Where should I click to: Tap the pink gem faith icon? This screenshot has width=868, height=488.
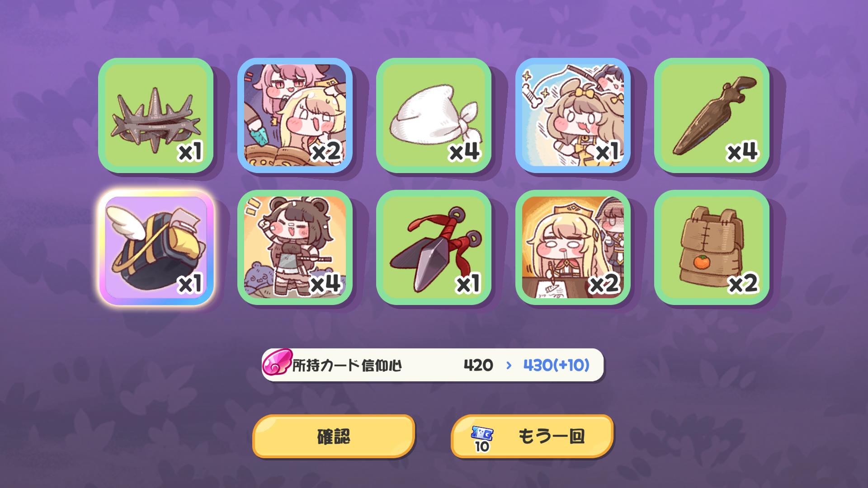pos(277,364)
